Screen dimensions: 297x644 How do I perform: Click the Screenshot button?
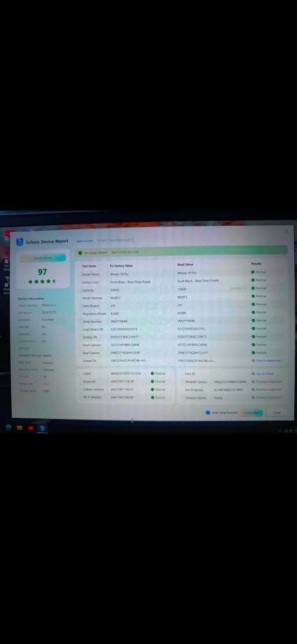click(x=251, y=413)
